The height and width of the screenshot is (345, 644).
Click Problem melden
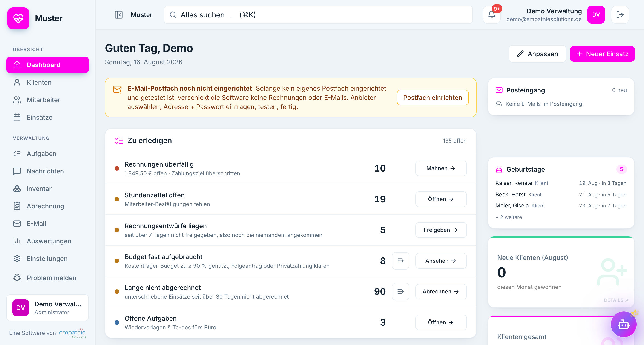(x=48, y=278)
